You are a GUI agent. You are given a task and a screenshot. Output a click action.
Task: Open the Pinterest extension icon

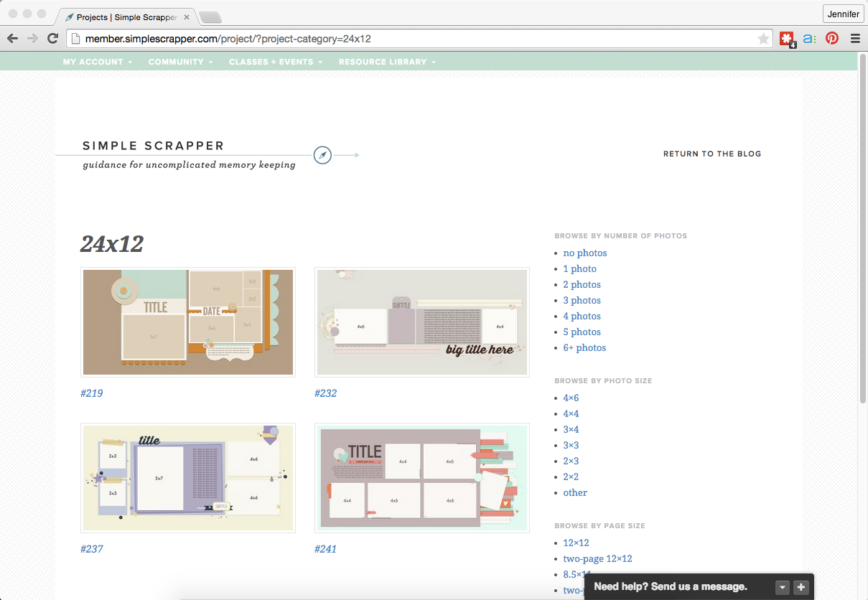[x=832, y=39]
